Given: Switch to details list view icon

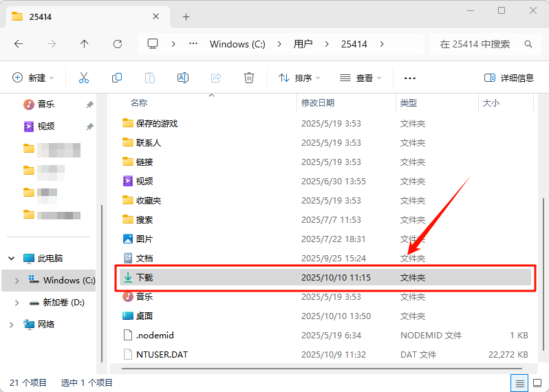Looking at the screenshot, I should pos(520,383).
